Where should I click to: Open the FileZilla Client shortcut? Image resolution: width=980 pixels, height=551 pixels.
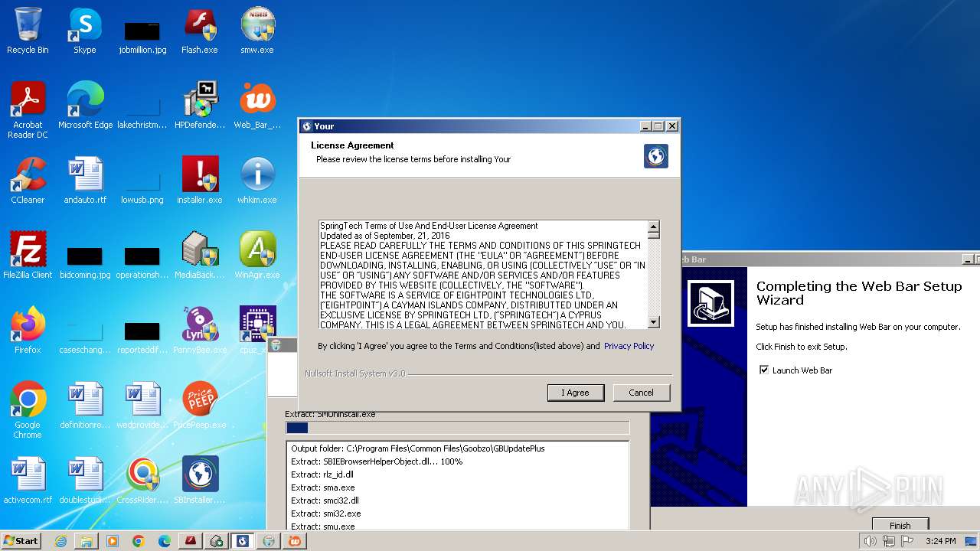(x=28, y=256)
